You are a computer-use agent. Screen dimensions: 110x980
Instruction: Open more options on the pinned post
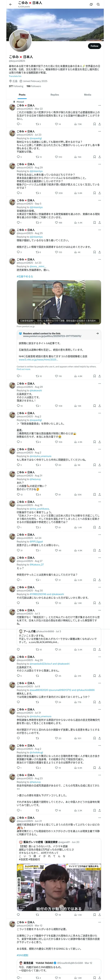point(99,105)
